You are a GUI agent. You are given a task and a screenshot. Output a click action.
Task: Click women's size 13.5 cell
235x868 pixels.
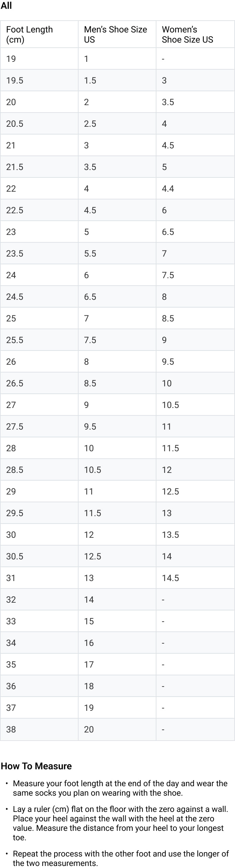[x=195, y=535]
